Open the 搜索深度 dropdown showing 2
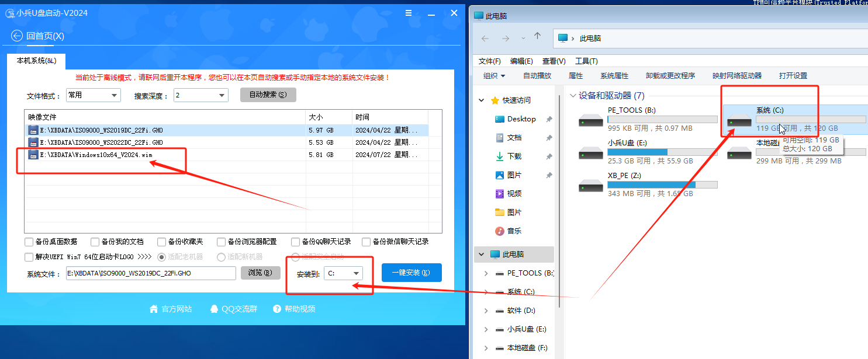868x359 pixels. tap(200, 95)
